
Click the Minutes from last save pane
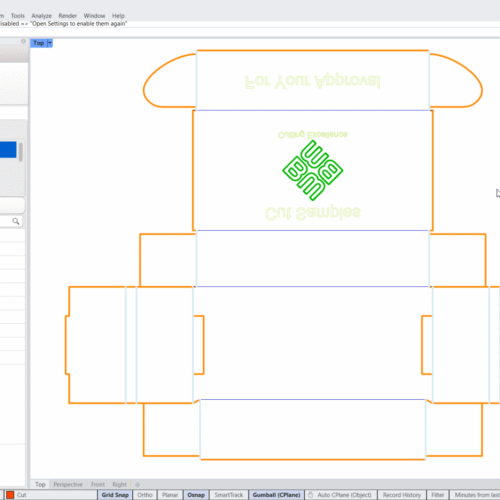pyautogui.click(x=475, y=495)
